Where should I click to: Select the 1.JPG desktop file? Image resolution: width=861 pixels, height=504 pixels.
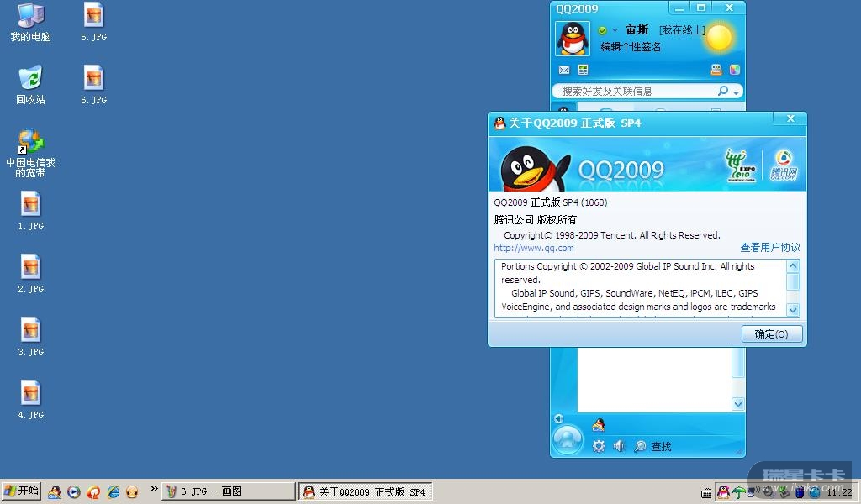coord(31,211)
